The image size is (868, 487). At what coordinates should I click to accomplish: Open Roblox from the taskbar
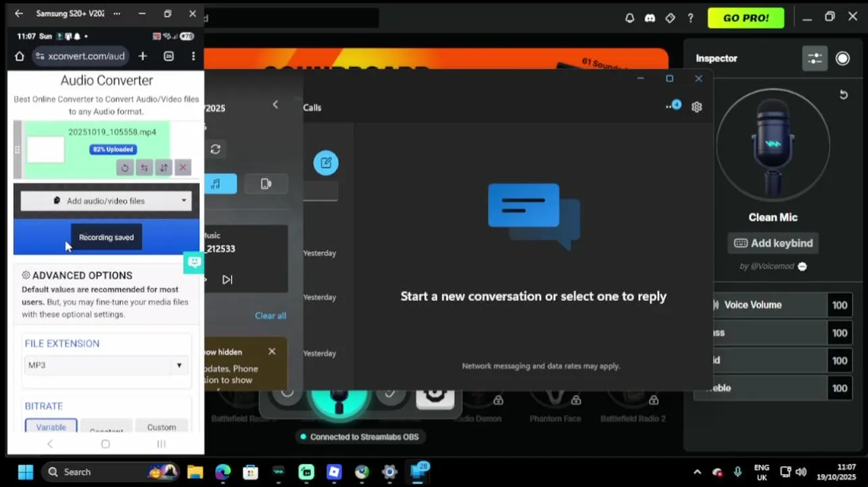[x=334, y=472]
